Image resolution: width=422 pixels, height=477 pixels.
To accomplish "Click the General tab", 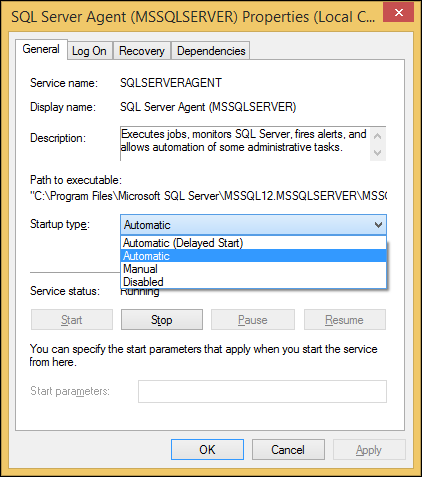I will pos(41,49).
